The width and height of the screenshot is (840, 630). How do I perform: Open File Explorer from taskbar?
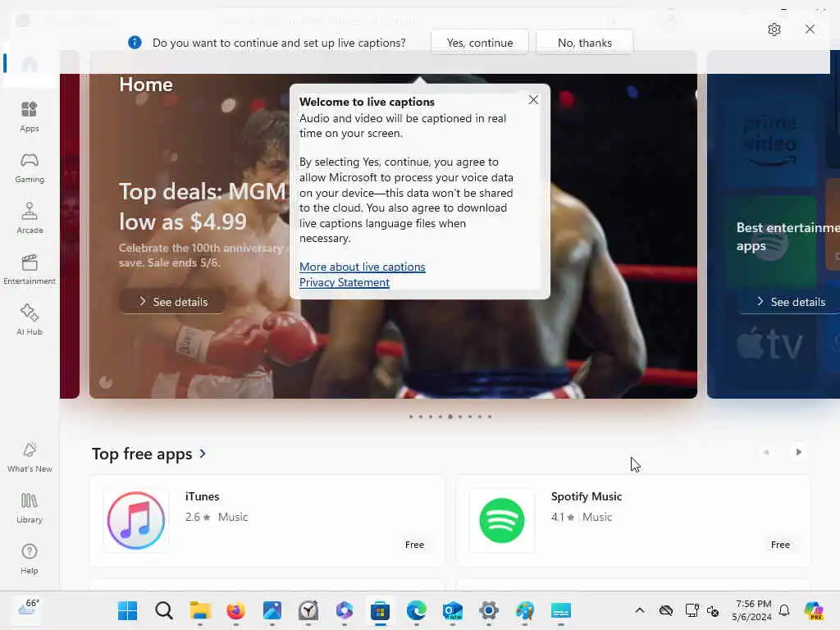[x=200, y=610]
